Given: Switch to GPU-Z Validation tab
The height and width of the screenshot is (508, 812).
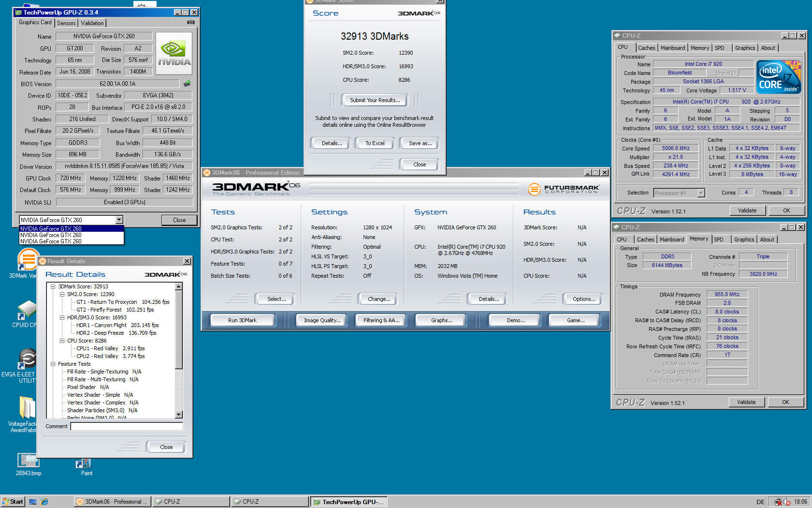Looking at the screenshot, I should [92, 23].
